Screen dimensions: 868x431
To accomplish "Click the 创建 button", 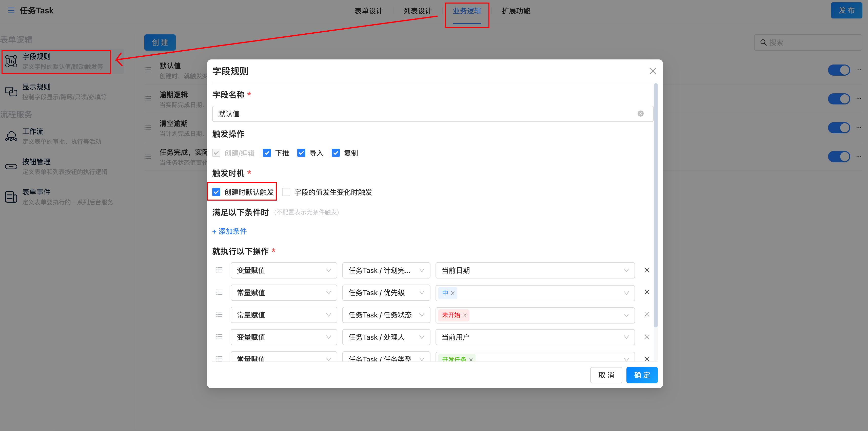I will (160, 42).
